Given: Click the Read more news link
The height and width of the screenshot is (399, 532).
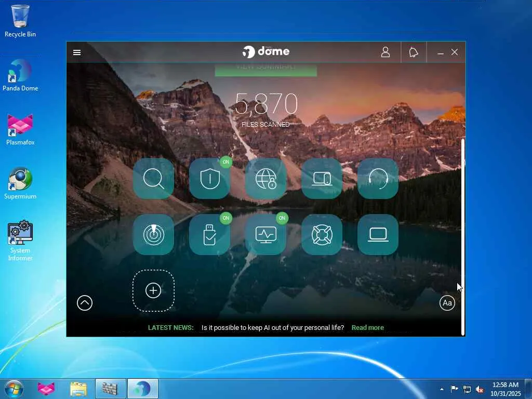Looking at the screenshot, I should (367, 327).
